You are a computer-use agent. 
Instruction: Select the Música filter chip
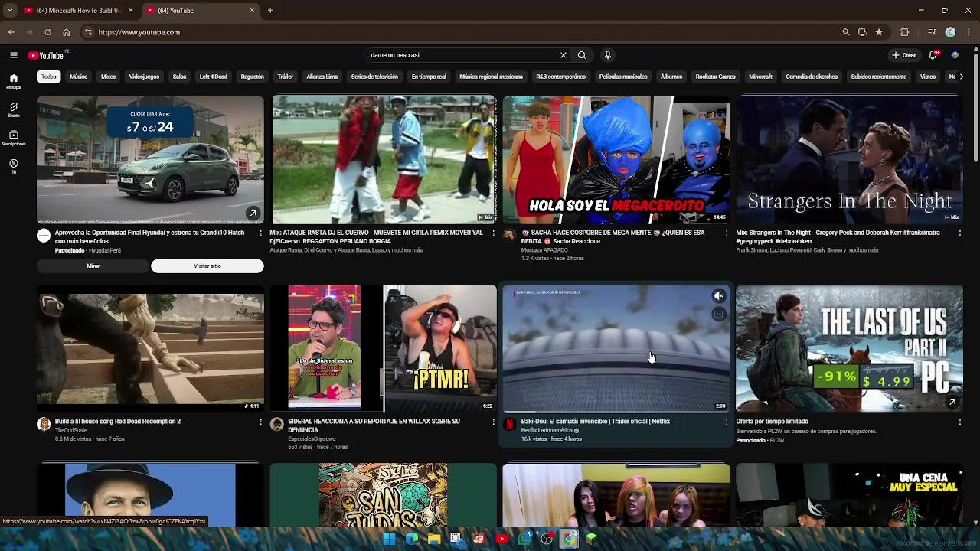point(79,77)
